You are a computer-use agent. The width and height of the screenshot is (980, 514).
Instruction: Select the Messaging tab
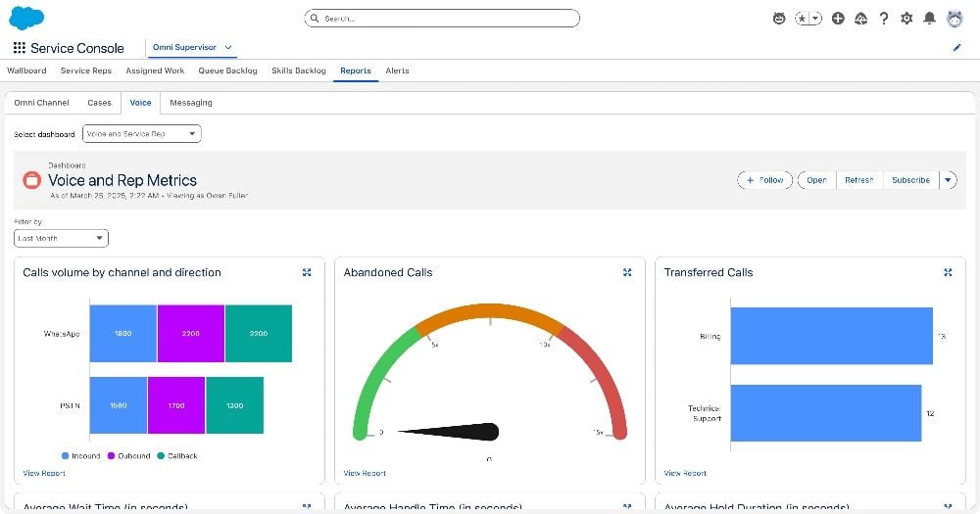pyautogui.click(x=190, y=103)
